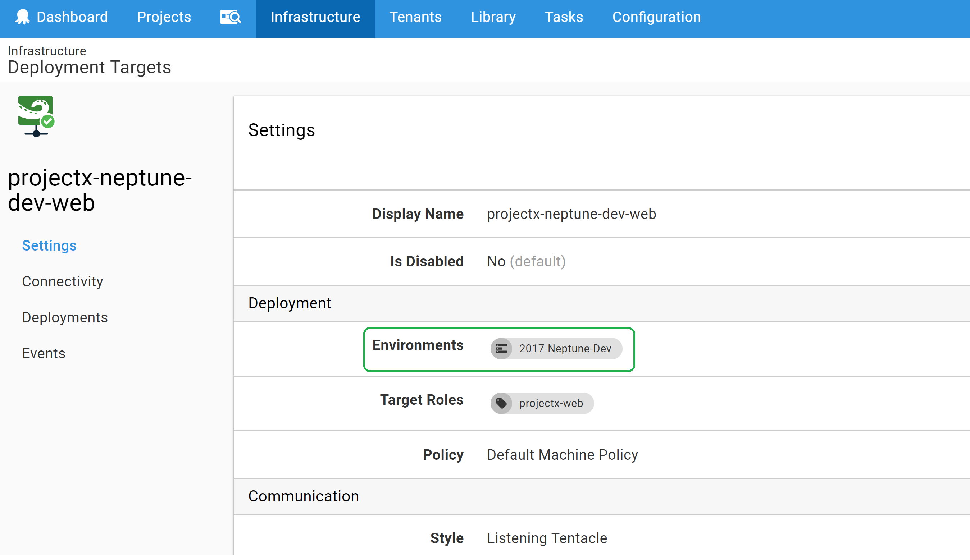Viewport: 970px width, 560px height.
Task: Open the Tenants section
Action: click(415, 17)
